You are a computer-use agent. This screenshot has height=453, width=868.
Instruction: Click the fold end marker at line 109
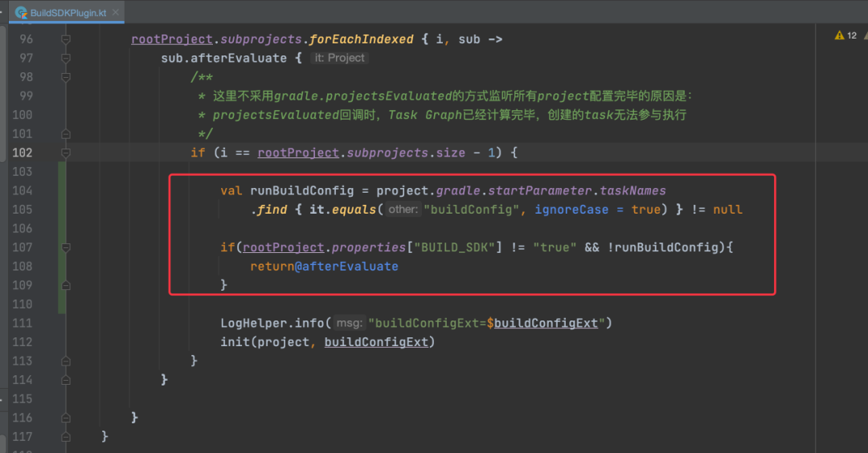pos(66,285)
